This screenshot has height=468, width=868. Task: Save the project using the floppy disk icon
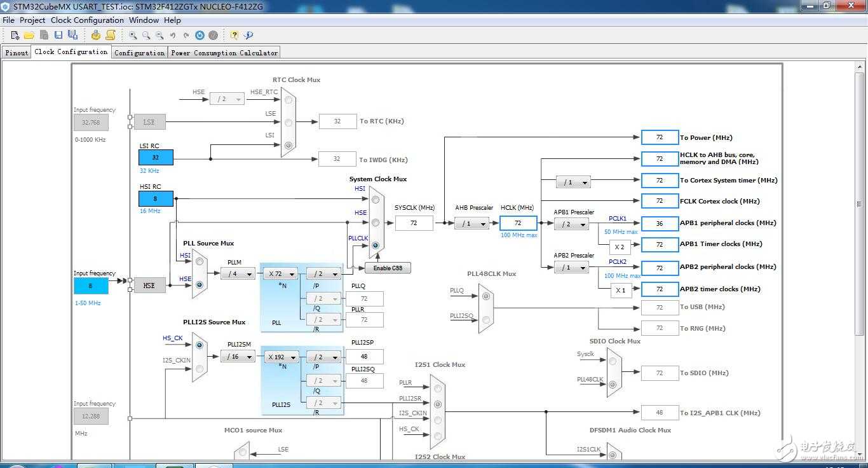[58, 36]
